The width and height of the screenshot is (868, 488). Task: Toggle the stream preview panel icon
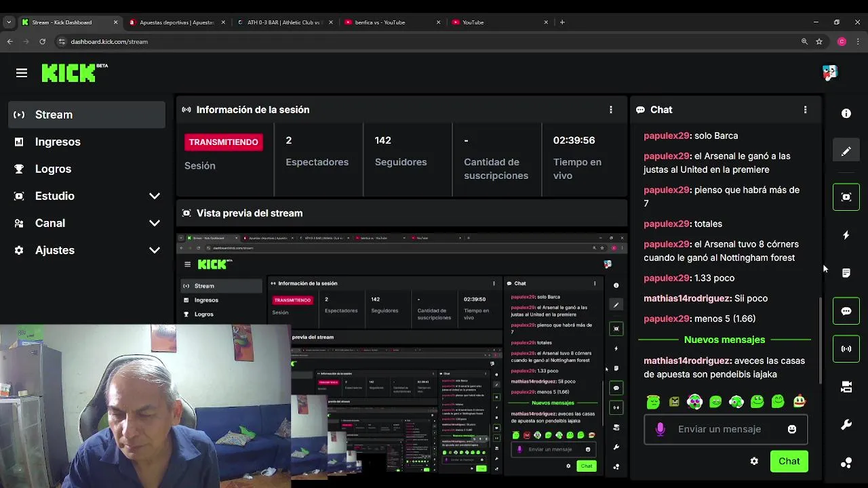846,197
